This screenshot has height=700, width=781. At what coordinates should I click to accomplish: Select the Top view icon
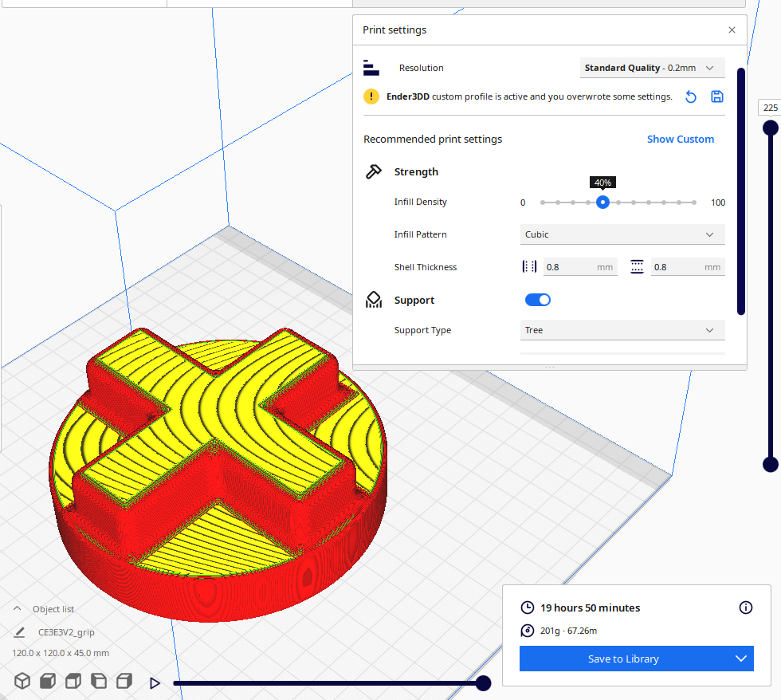(73, 682)
